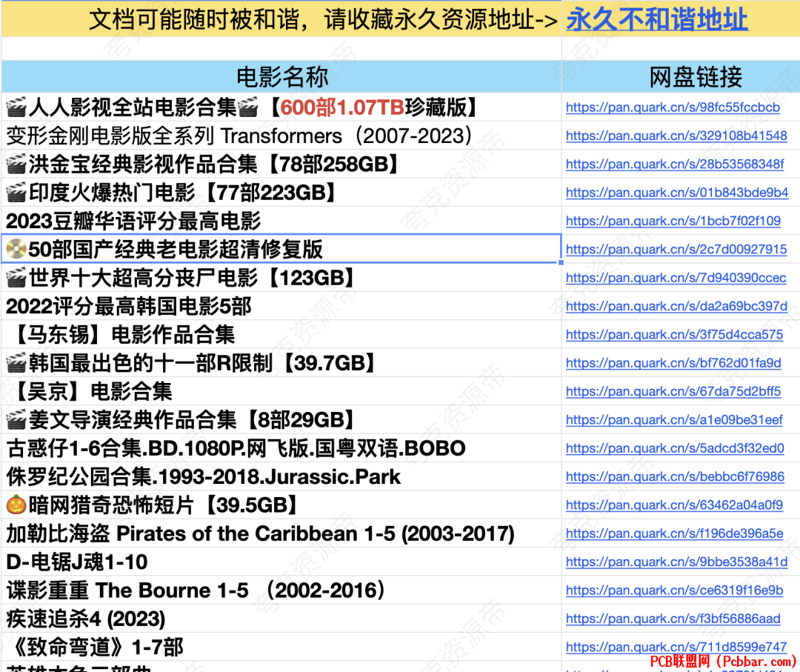Viewport: 800px width, 672px height.
Task: Select the 暗网猎奇恐怖短片 cell
Action: [x=281, y=505]
